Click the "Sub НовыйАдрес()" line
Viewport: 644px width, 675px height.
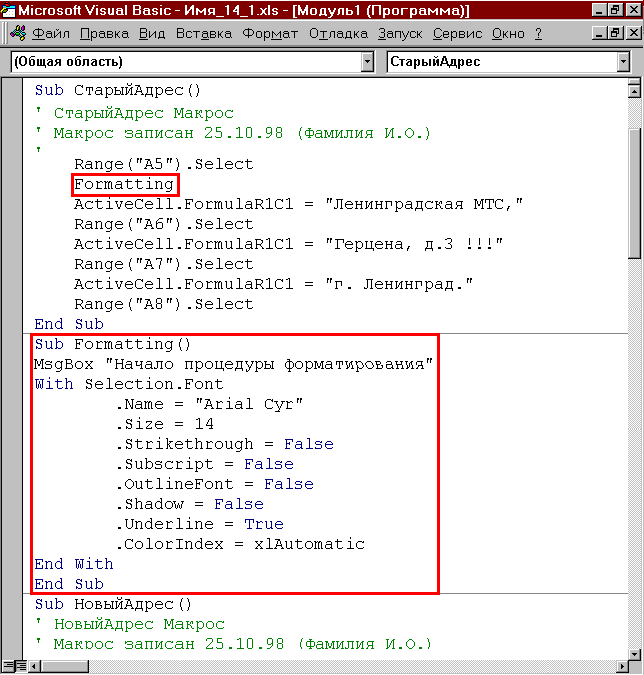coord(113,604)
